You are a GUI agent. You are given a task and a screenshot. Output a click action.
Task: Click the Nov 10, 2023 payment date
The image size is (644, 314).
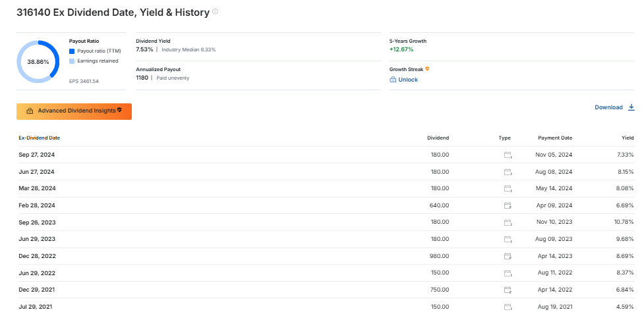coord(554,222)
